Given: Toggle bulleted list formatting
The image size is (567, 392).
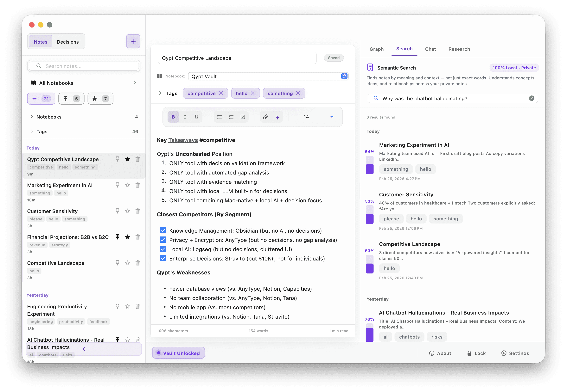Looking at the screenshot, I should pos(219,117).
